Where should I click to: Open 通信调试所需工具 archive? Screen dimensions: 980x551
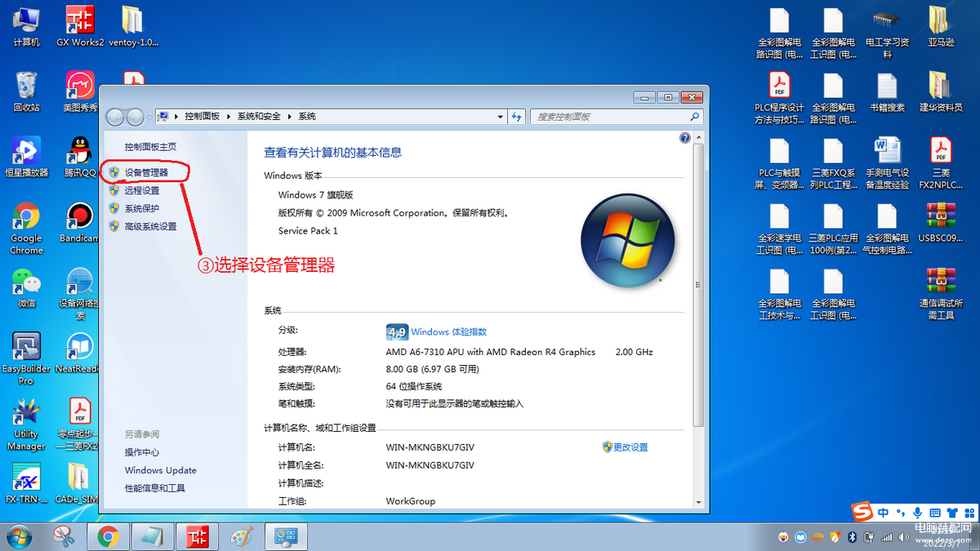tap(941, 293)
